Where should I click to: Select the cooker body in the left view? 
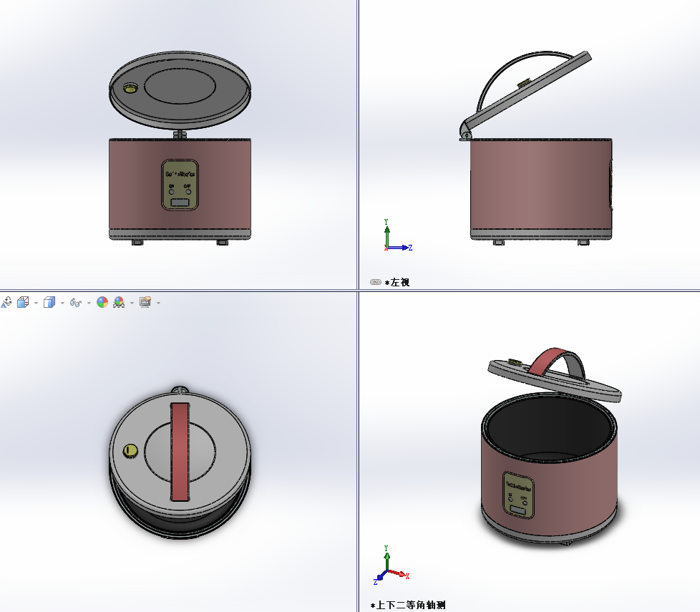541,184
